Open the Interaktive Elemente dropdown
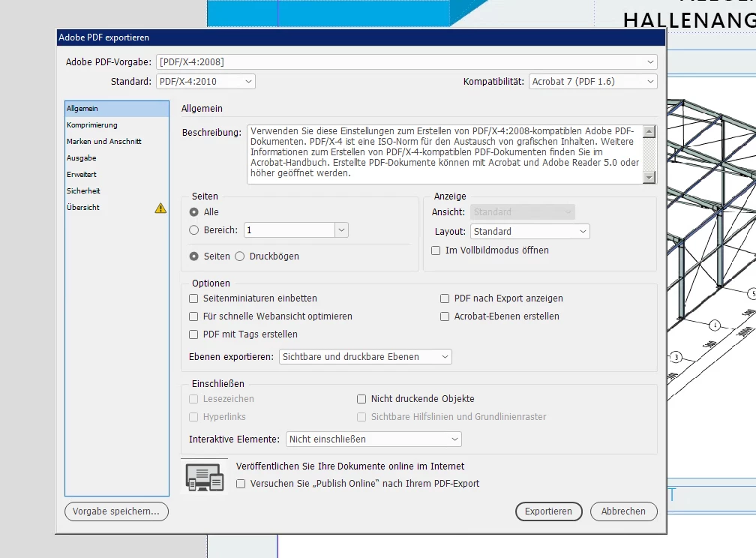Viewport: 756px width, 558px height. (x=373, y=439)
